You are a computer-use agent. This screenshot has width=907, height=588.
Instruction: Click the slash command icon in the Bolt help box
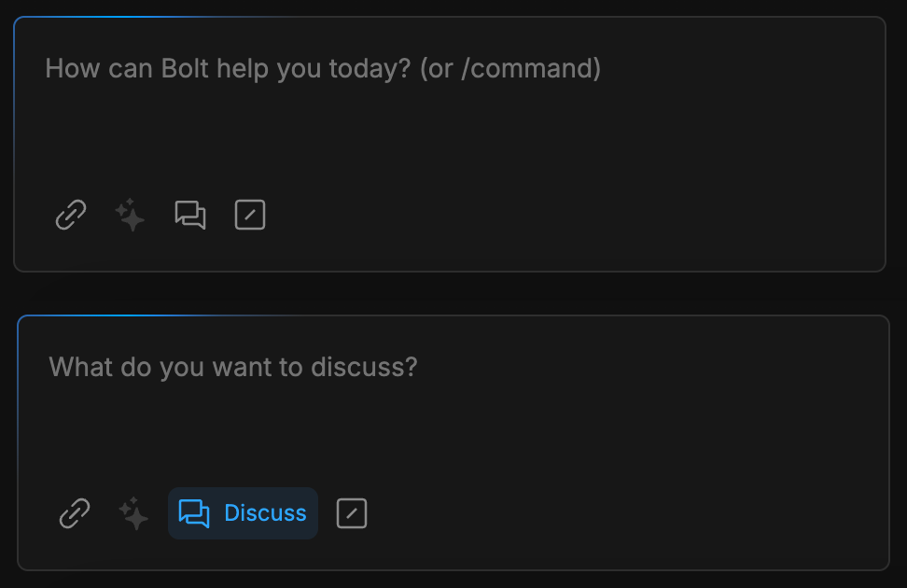pos(250,216)
